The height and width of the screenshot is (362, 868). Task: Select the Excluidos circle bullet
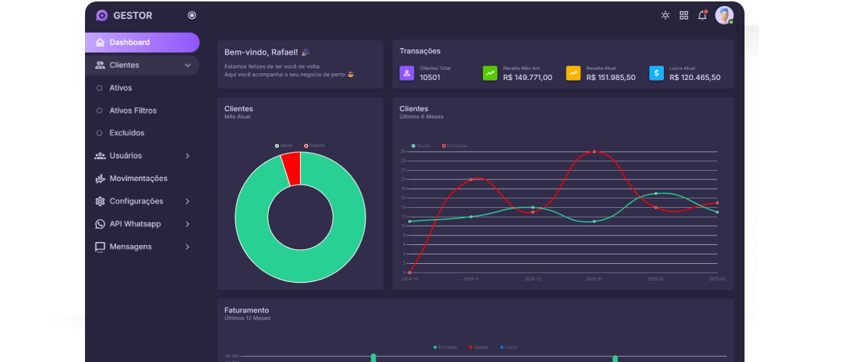pyautogui.click(x=100, y=133)
